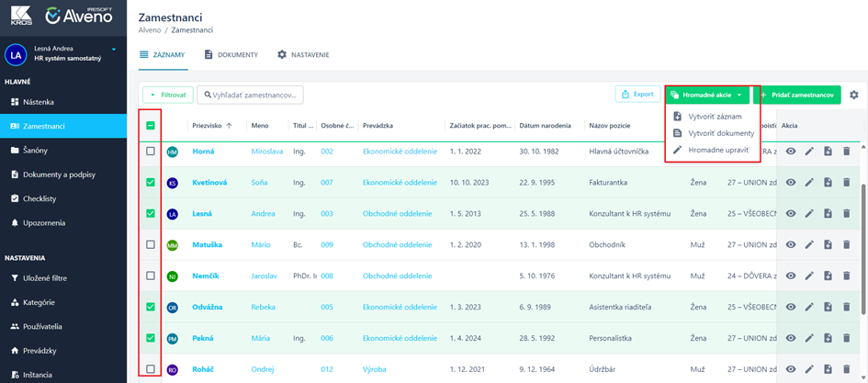Click the Pridať zamestnanca button

click(x=796, y=95)
